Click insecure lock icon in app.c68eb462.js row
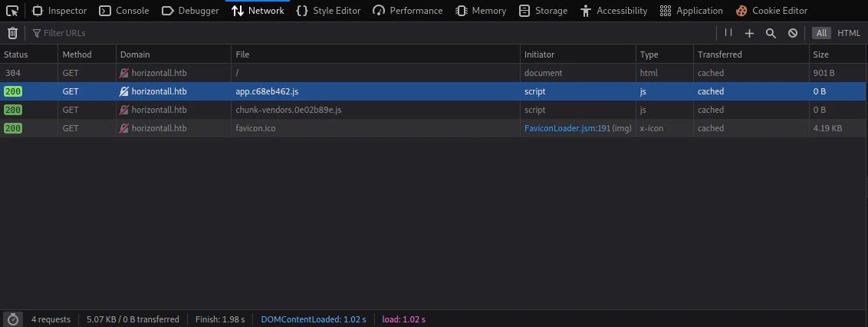 [x=124, y=91]
